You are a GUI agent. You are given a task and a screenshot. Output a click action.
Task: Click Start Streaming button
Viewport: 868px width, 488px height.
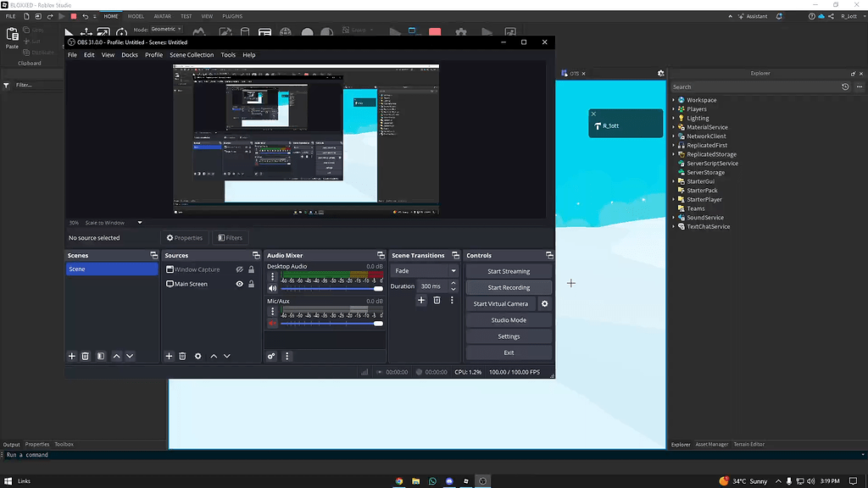point(509,271)
